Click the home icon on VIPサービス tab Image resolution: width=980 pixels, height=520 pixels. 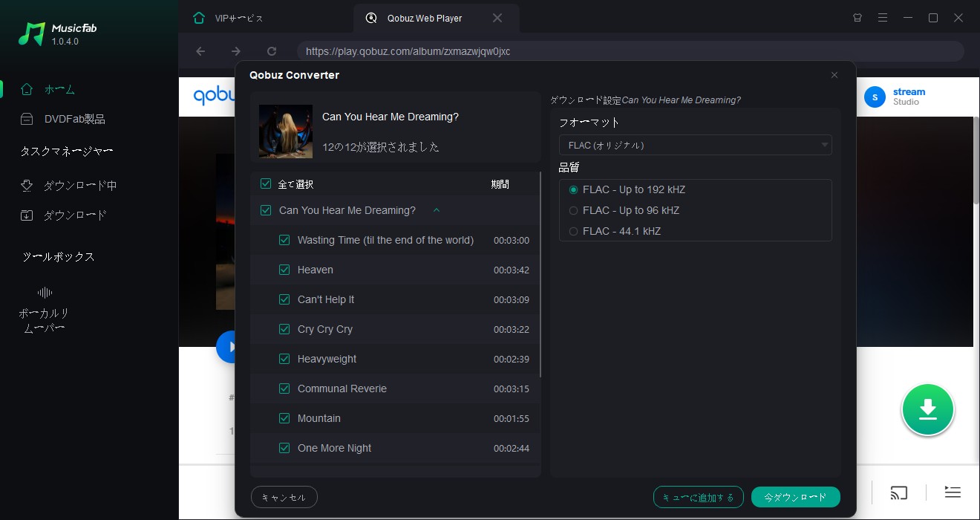198,18
